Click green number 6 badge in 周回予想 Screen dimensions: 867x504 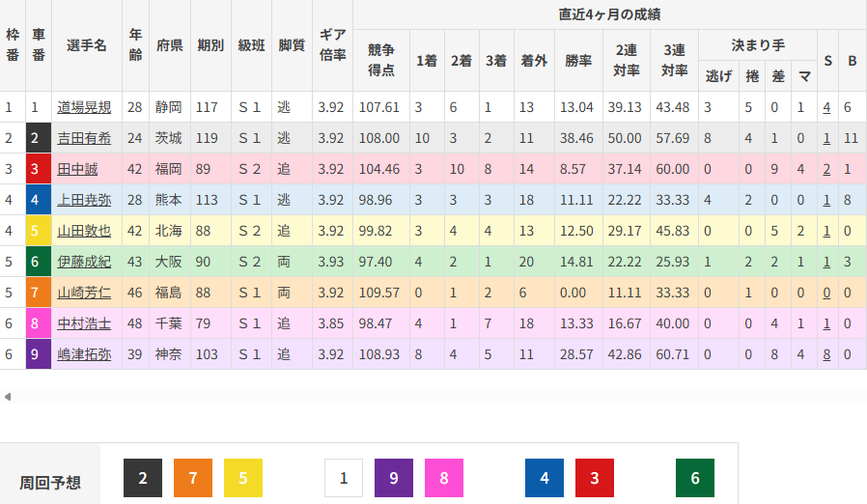[695, 478]
